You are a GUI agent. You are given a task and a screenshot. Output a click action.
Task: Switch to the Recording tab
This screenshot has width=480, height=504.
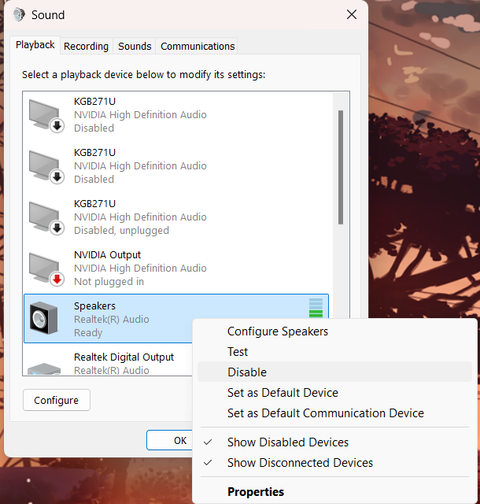coord(86,46)
